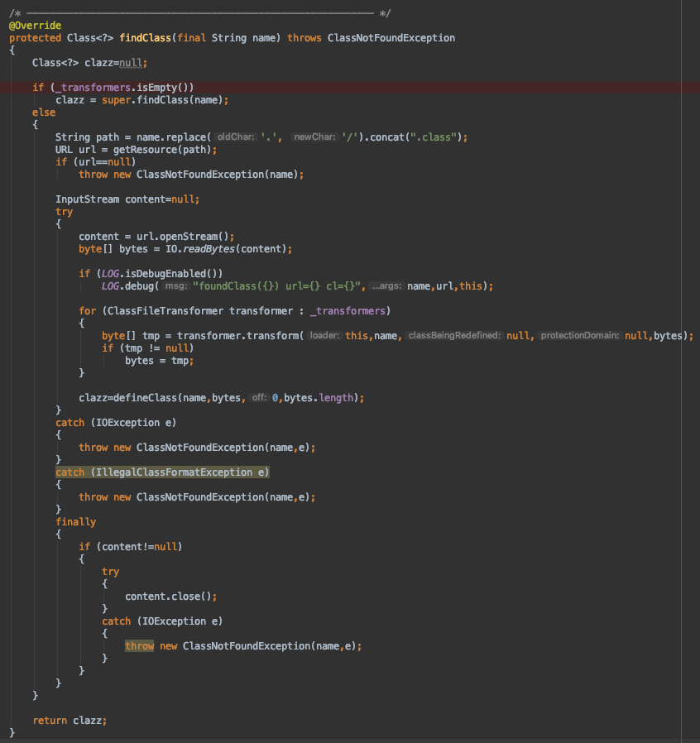Click 'if (content!=null)' line
700x743 pixels.
click(131, 547)
